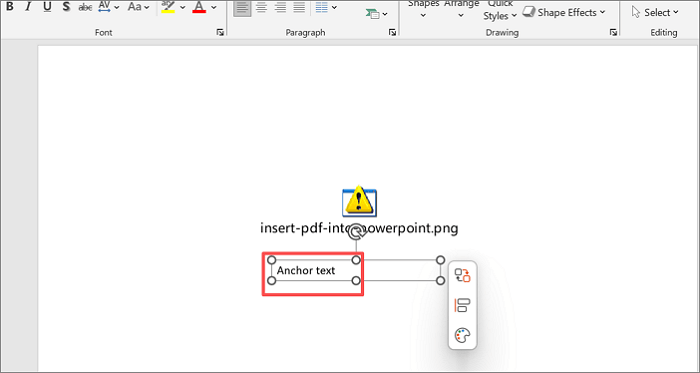The height and width of the screenshot is (373, 700).
Task: Open the Font dialog launcher
Action: coord(220,32)
